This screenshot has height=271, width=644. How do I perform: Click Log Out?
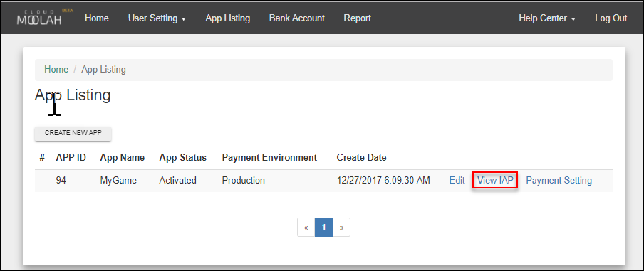click(611, 18)
